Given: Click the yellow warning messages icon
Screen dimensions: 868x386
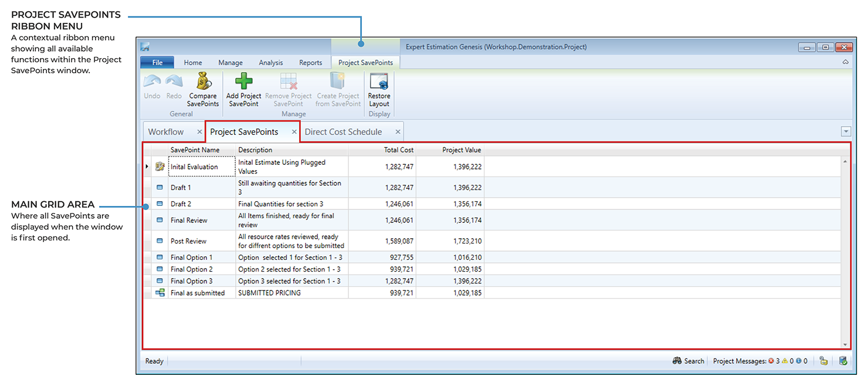Looking at the screenshot, I should [x=785, y=361].
